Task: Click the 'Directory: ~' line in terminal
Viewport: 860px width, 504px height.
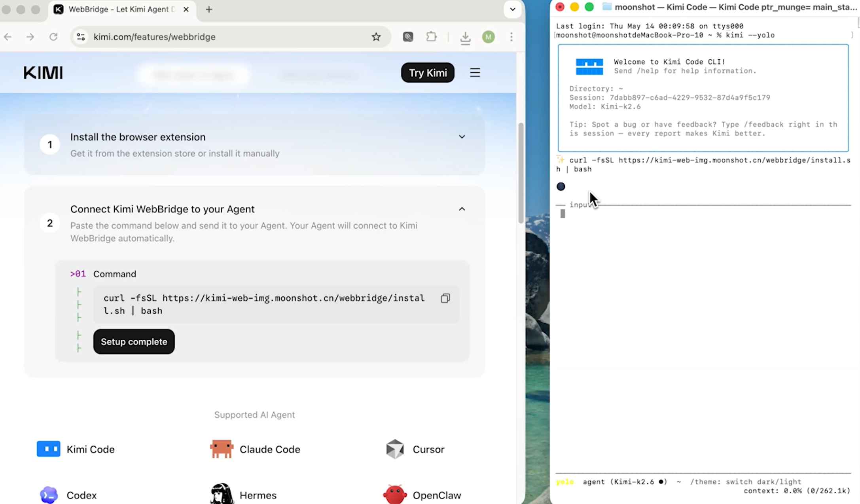Action: (x=596, y=89)
